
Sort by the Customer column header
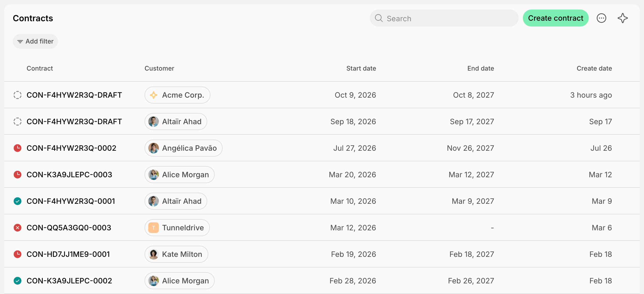pyautogui.click(x=159, y=68)
